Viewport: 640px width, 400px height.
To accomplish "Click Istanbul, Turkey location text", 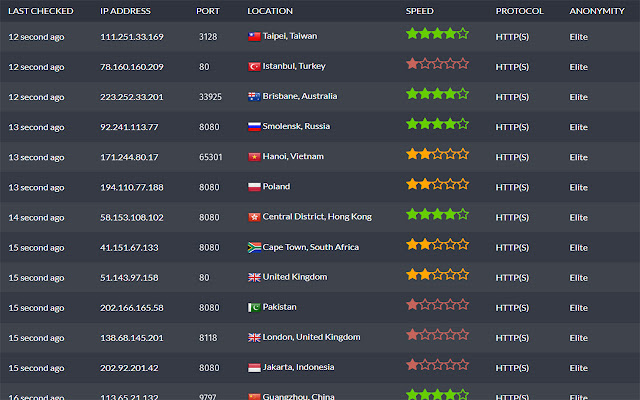I will [x=294, y=66].
